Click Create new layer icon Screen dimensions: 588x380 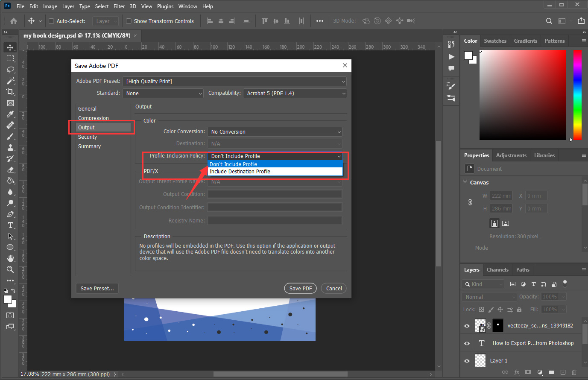pos(563,372)
